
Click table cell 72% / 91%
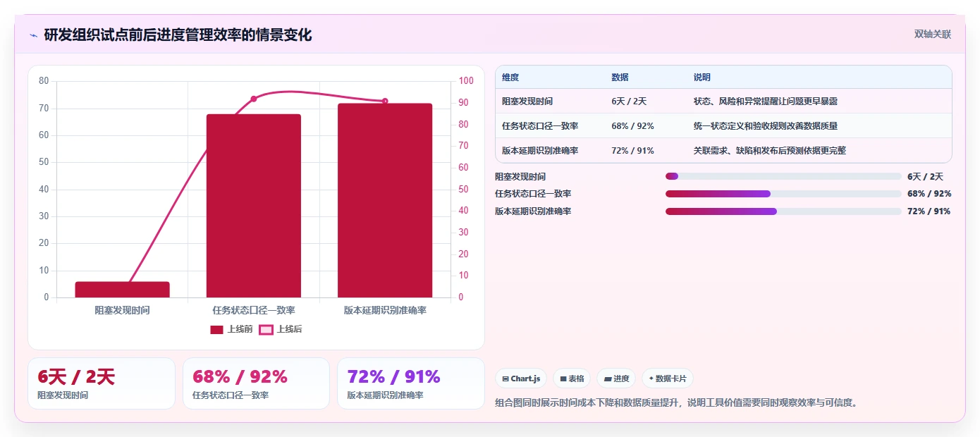632,151
